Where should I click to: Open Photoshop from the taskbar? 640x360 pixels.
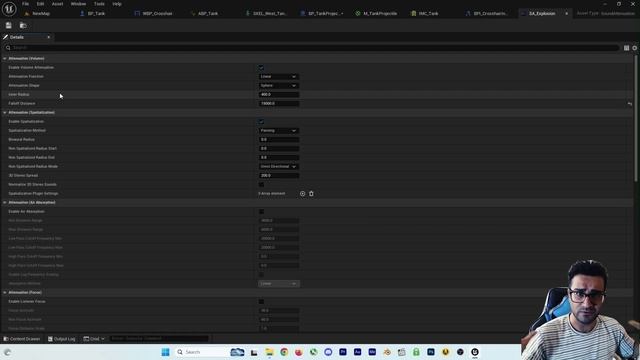[431, 352]
